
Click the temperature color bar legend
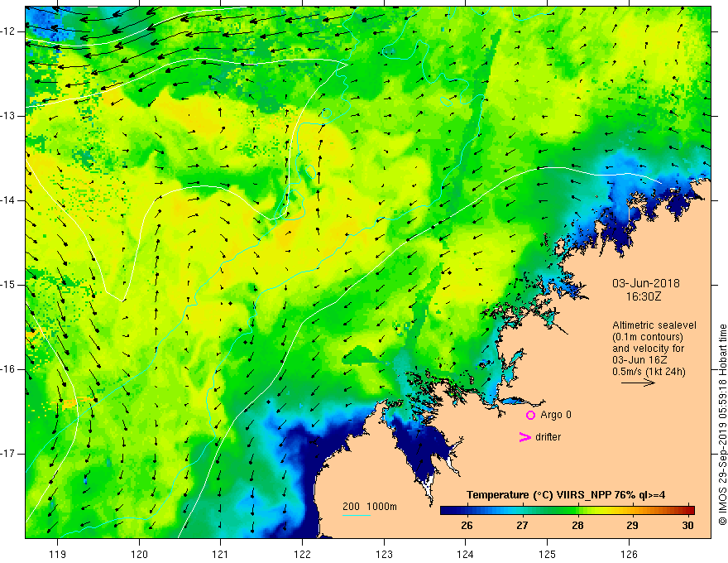point(567,510)
